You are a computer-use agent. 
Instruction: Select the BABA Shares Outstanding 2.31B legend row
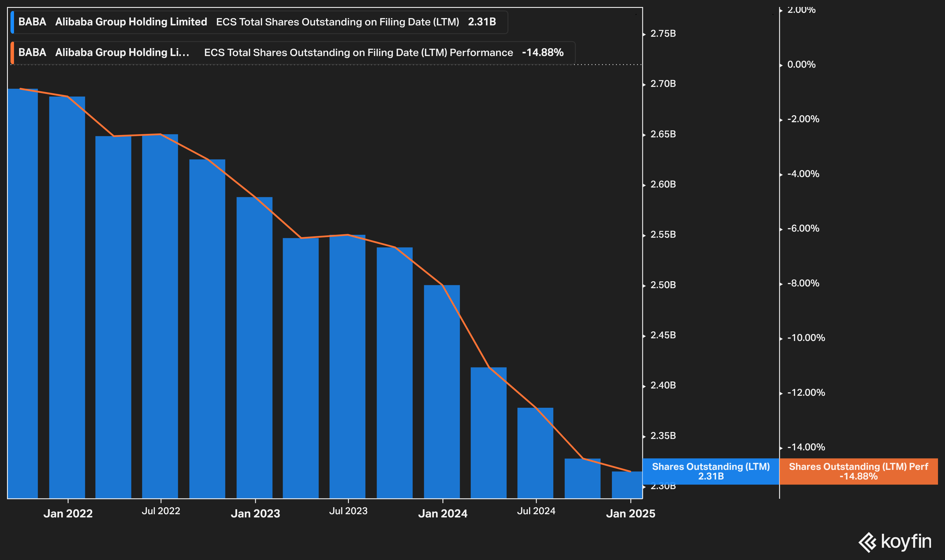point(259,22)
